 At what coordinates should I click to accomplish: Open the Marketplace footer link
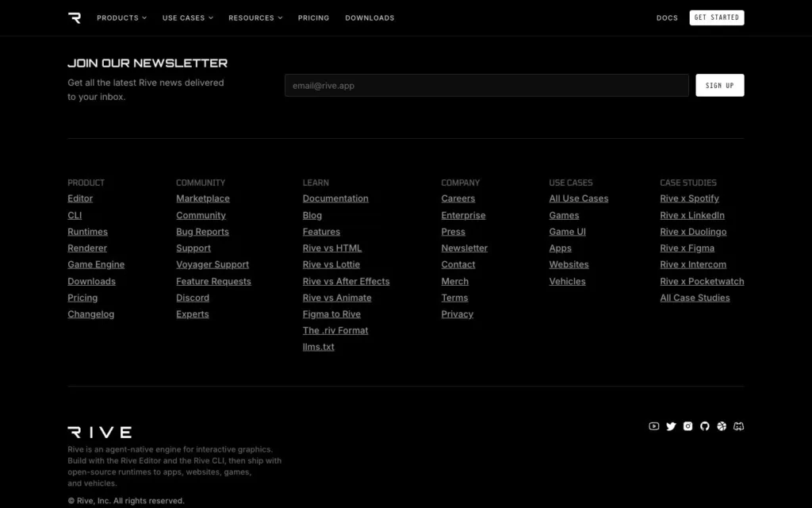[x=202, y=198]
